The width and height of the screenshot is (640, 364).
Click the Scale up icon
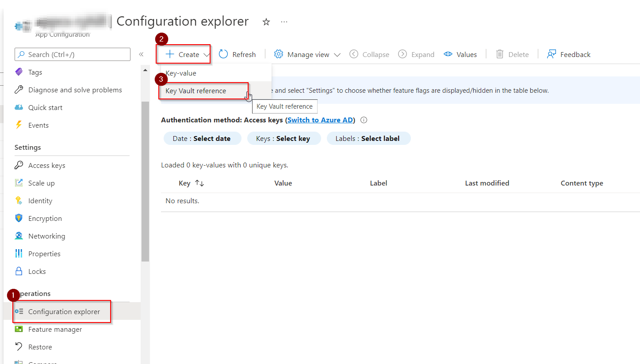(19, 183)
